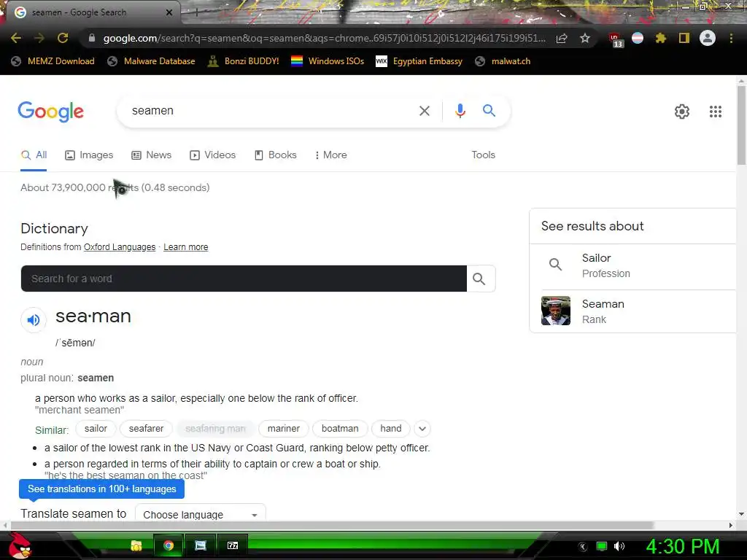
Task: Select the hand synonym chip
Action: click(x=391, y=429)
